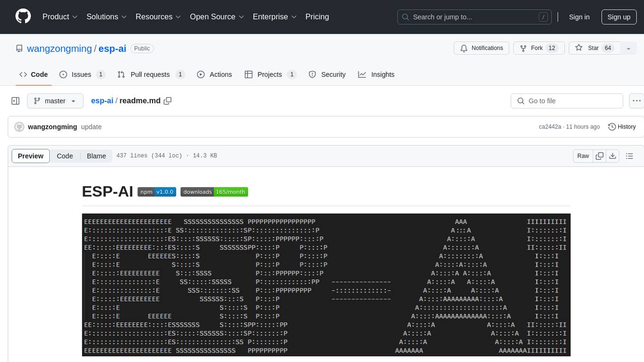Click the Notifications bell button

click(x=482, y=48)
